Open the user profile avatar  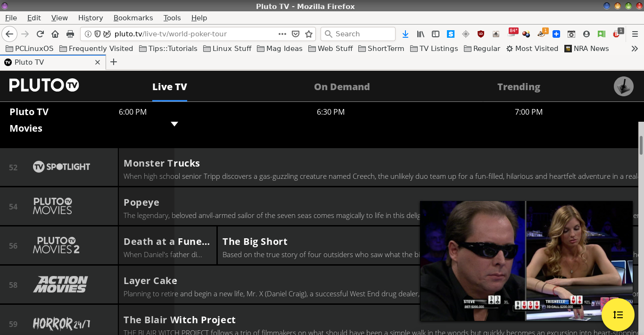(623, 86)
